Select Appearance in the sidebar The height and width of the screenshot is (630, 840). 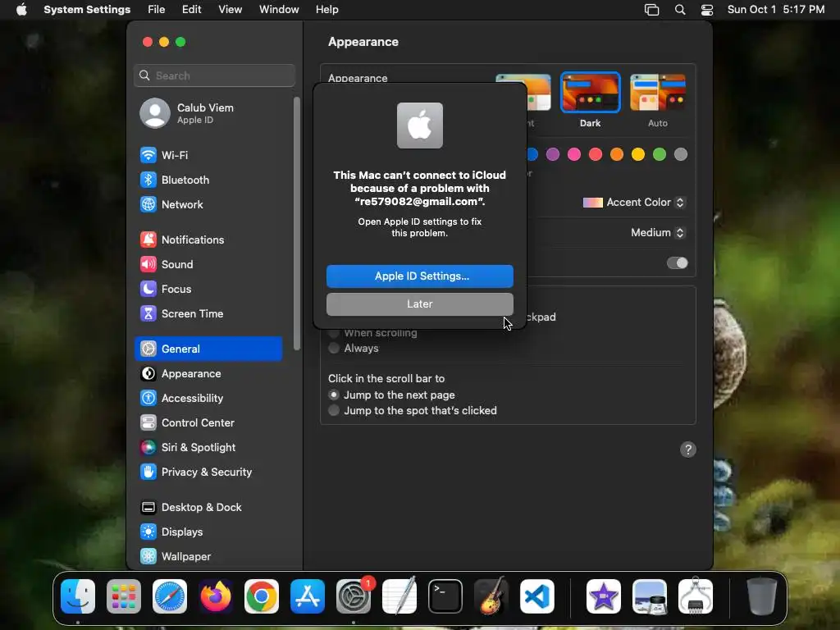208,374
